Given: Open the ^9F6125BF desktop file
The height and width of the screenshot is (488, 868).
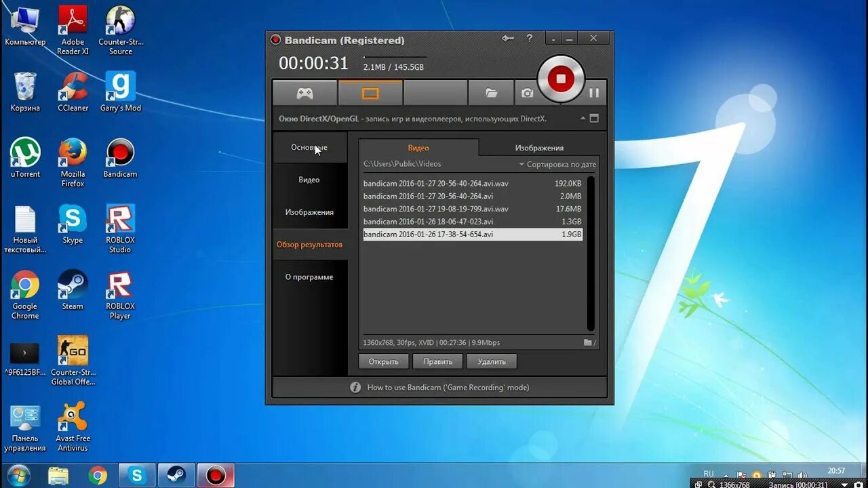Looking at the screenshot, I should [x=25, y=359].
